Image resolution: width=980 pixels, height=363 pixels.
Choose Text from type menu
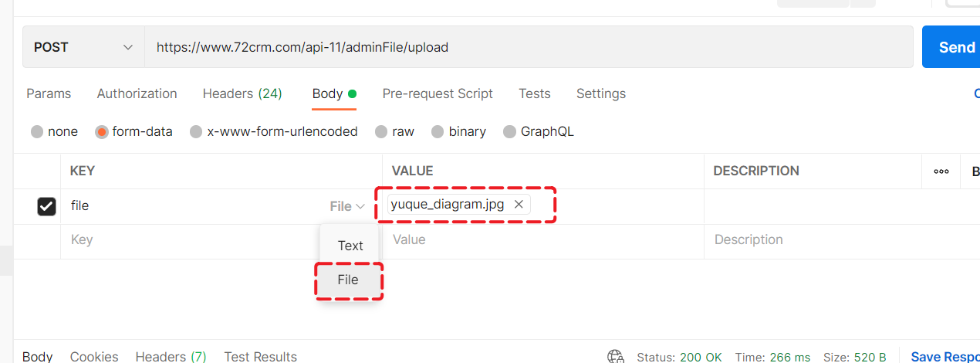pyautogui.click(x=350, y=246)
